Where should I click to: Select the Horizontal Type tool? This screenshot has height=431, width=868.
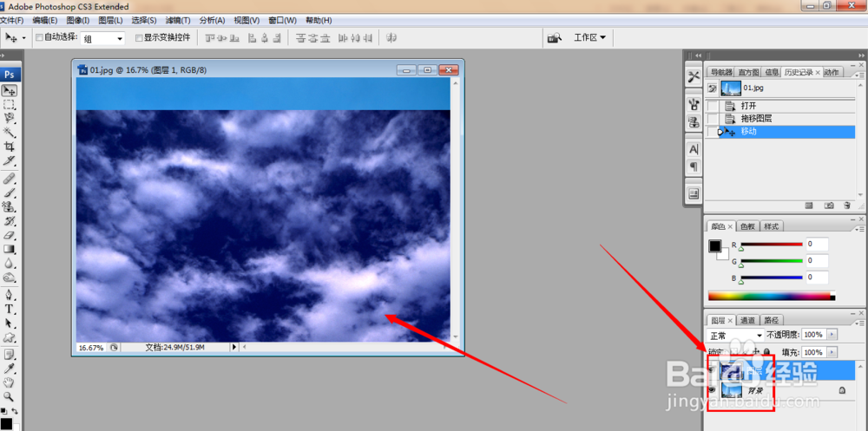pos(10,309)
